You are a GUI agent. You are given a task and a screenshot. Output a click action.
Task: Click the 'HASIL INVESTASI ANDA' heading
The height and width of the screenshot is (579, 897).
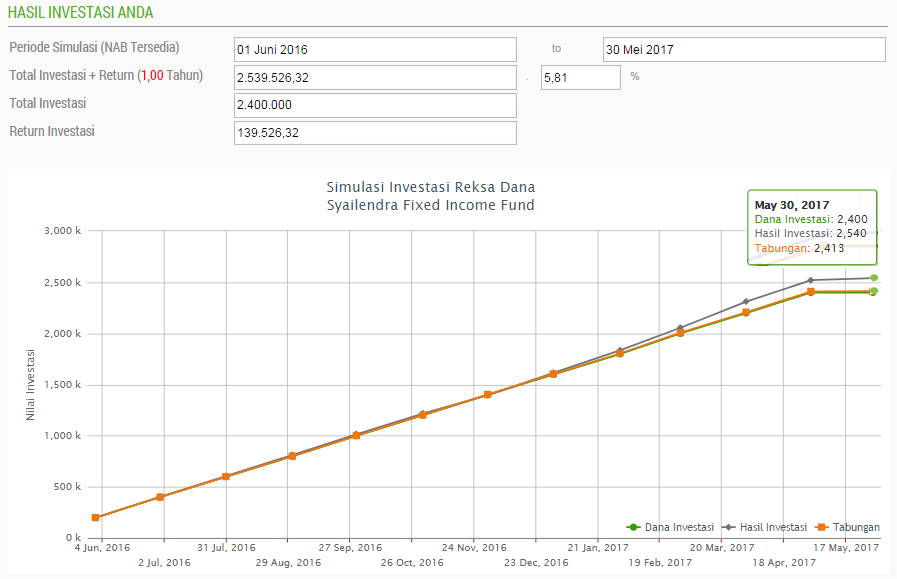[81, 13]
